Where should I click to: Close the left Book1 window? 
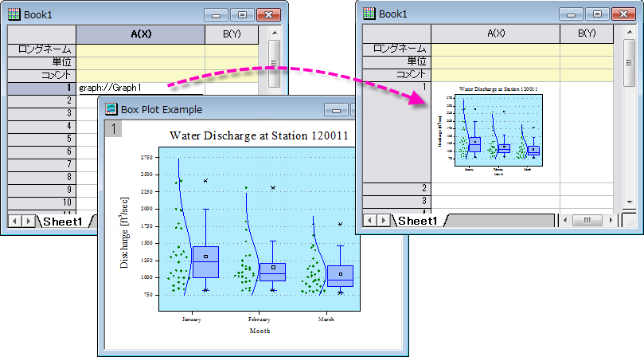(268, 15)
